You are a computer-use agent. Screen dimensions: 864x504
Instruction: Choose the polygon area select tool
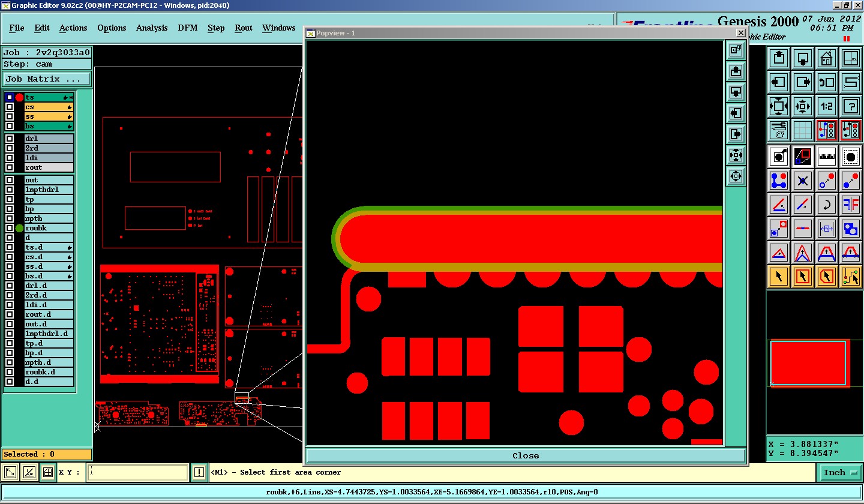click(827, 277)
